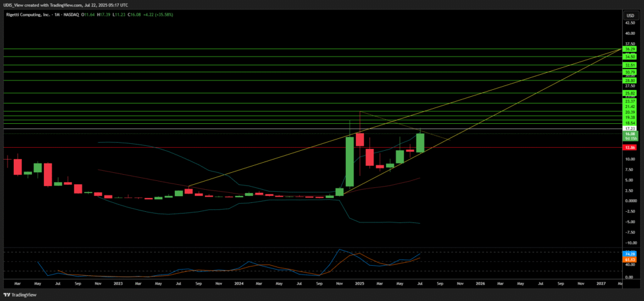The image size is (644, 301).
Task: Select the orange 61.13 oscillator value label
Action: click(x=630, y=259)
